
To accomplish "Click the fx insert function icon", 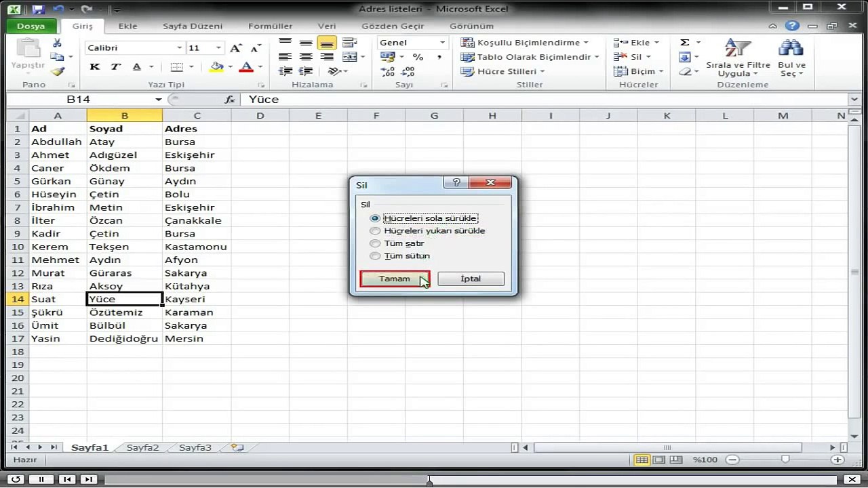I will (x=230, y=100).
